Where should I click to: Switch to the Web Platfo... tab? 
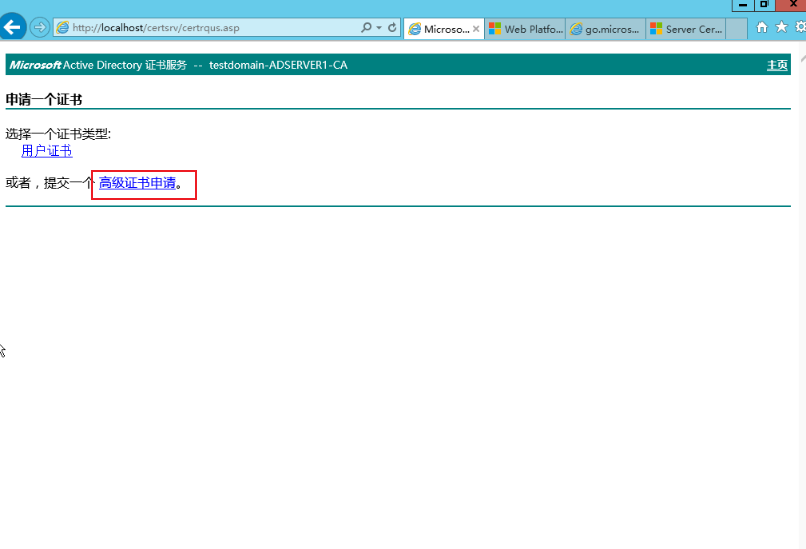click(525, 29)
